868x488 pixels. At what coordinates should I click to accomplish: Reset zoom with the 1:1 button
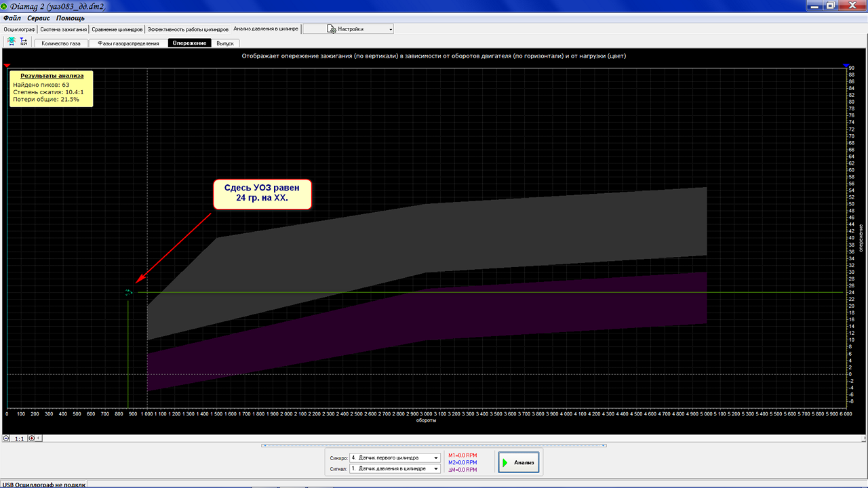point(19,439)
